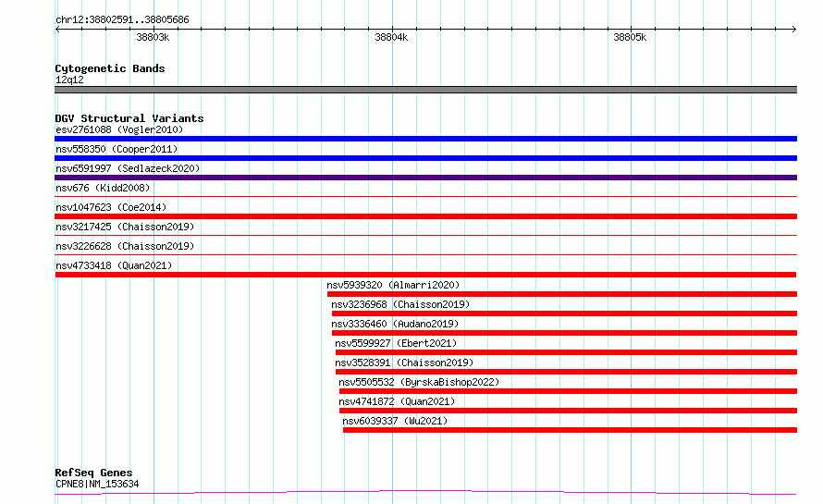The image size is (823, 504).
Task: Select the nsv5505532 (ByrskaBishop2022) label
Action: (x=419, y=382)
